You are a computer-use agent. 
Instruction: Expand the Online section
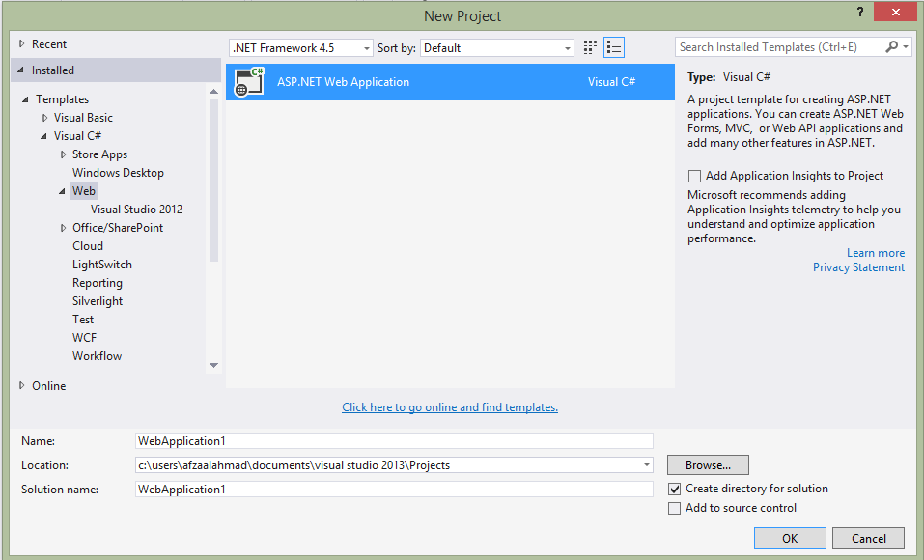(x=22, y=385)
